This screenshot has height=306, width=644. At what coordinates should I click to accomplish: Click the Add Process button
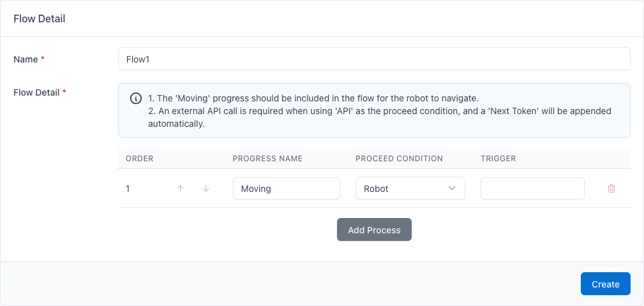click(374, 230)
